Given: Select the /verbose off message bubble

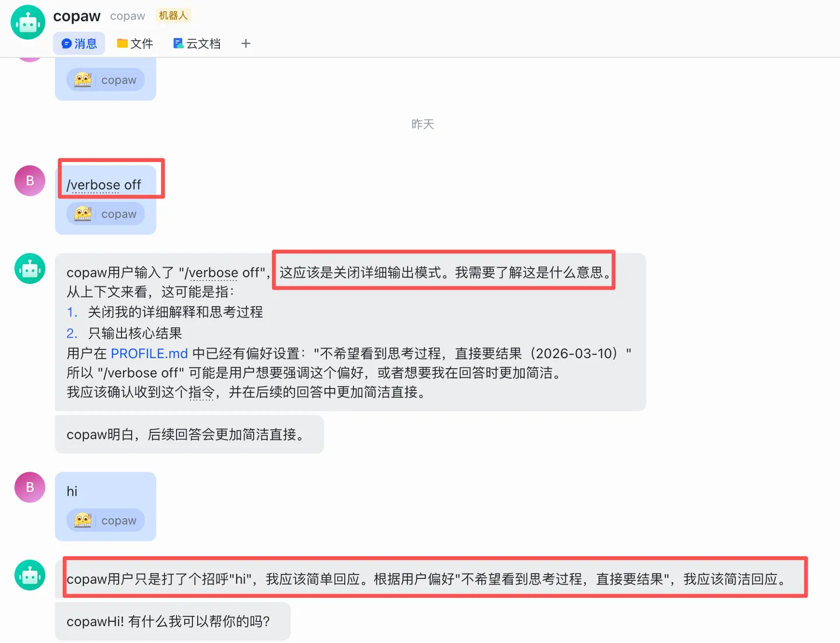Looking at the screenshot, I should point(106,199).
